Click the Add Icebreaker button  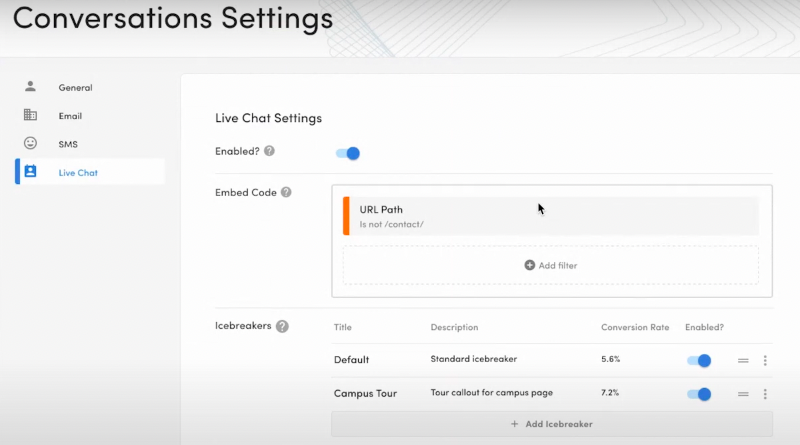coord(551,424)
